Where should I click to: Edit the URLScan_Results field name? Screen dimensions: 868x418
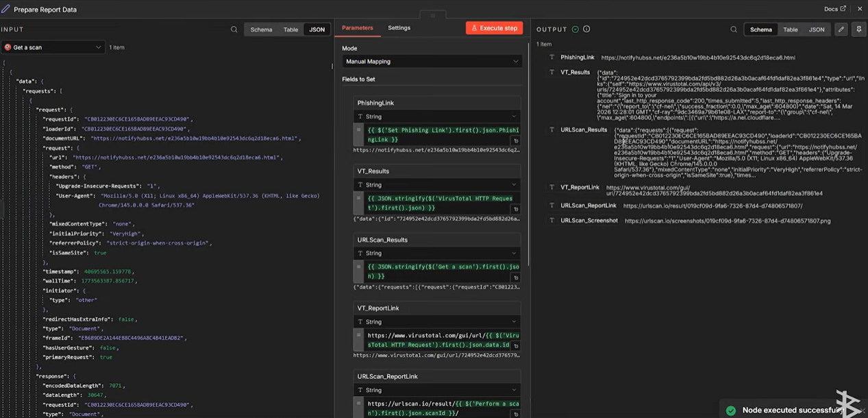tap(436, 240)
